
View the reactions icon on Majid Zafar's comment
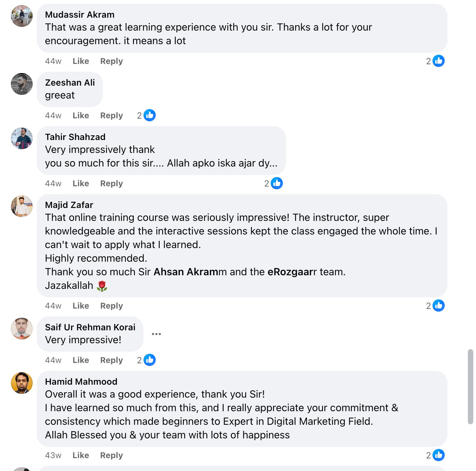coord(438,306)
